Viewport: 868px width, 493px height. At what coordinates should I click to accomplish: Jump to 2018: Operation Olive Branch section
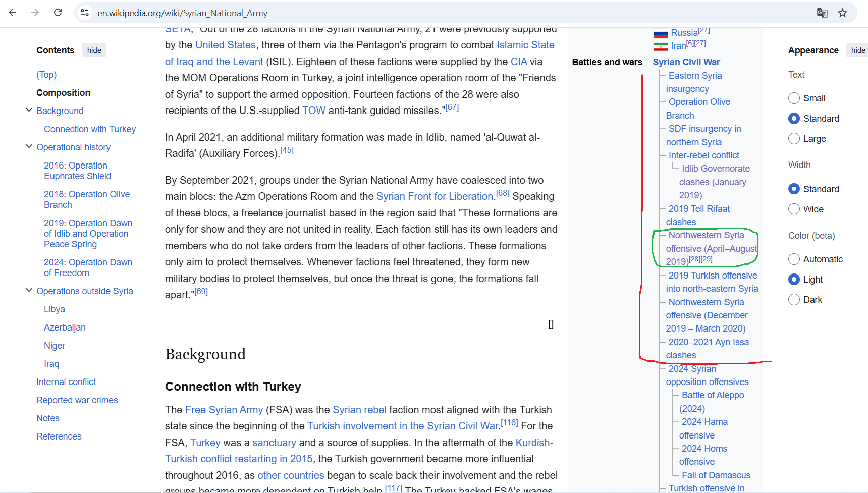87,199
